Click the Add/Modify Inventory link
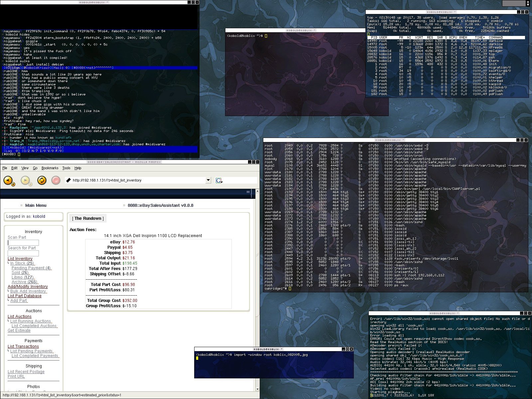 [28, 287]
